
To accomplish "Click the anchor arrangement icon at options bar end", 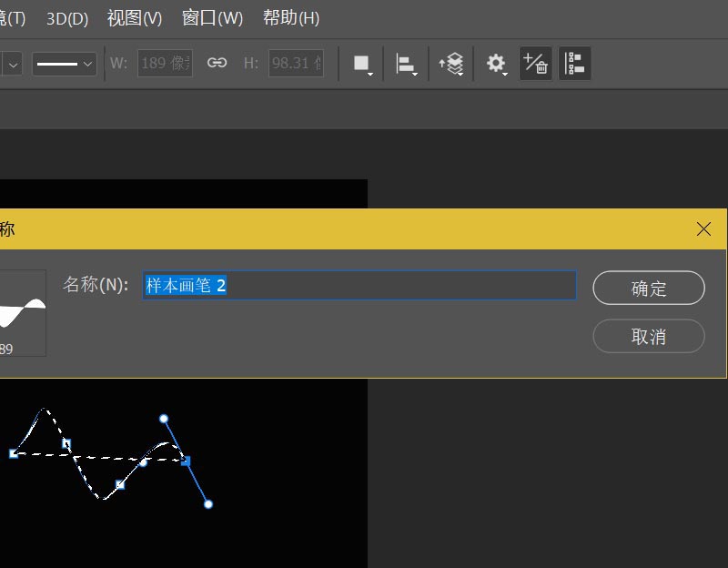I will coord(574,63).
